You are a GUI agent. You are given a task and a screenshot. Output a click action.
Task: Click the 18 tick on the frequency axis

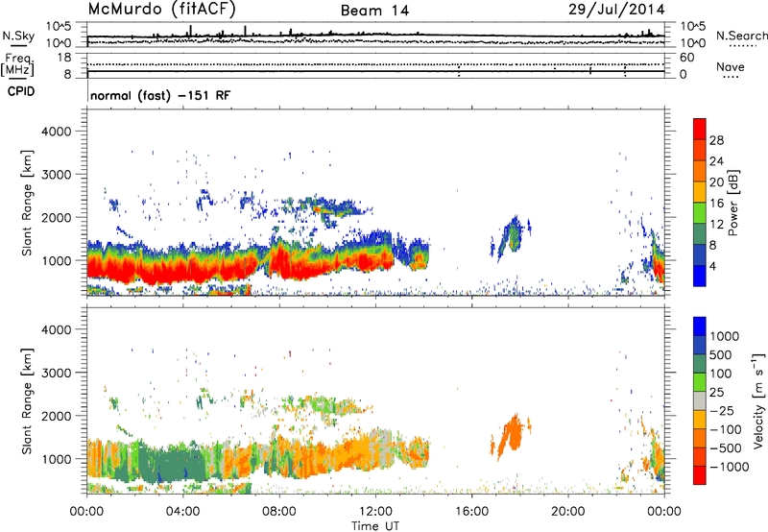tap(64, 58)
